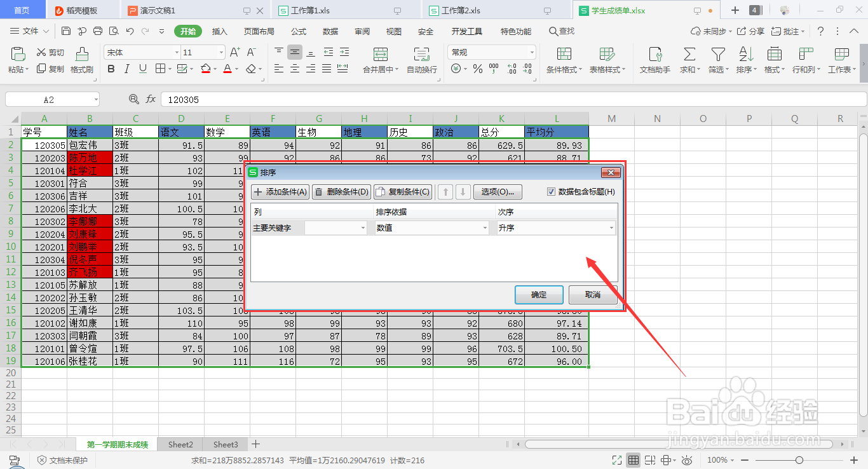Switch to the 页面布局 (Page Layout) tab

[x=259, y=31]
